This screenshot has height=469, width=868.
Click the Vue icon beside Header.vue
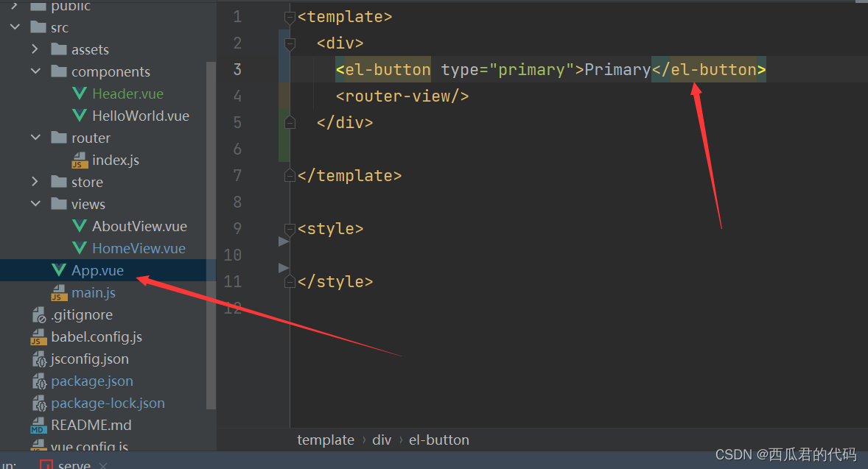80,94
